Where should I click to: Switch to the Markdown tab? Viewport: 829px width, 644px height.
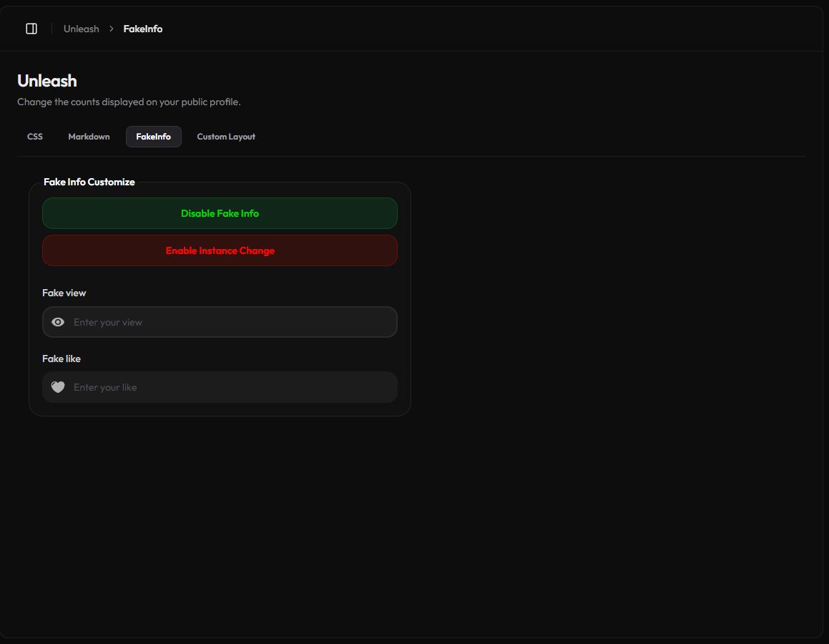coord(89,137)
